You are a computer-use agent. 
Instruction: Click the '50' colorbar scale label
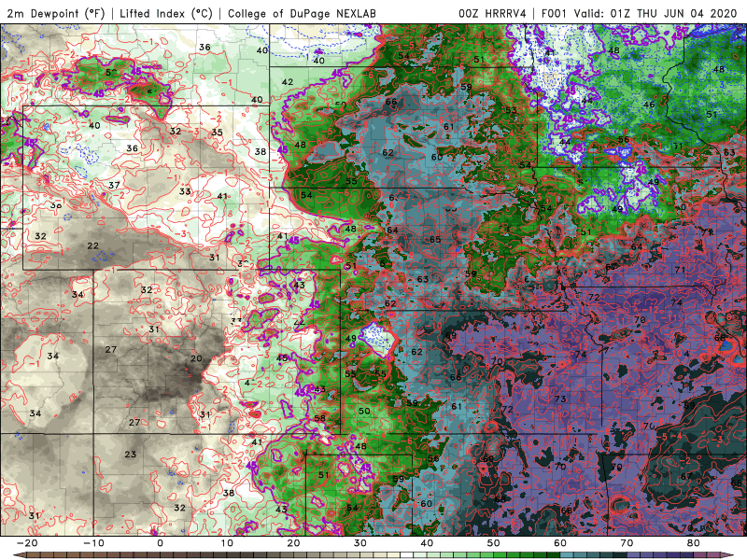tap(494, 543)
